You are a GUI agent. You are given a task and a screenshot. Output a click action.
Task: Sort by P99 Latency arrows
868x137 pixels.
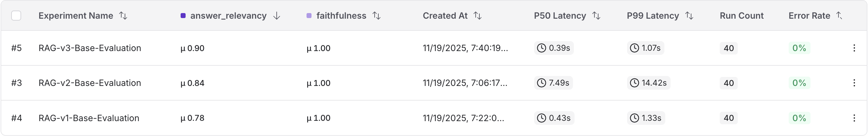click(x=690, y=16)
